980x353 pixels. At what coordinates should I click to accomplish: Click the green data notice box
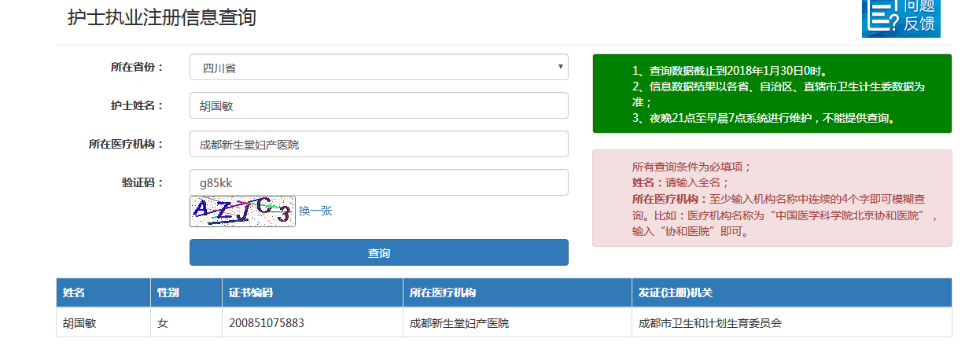[771, 94]
